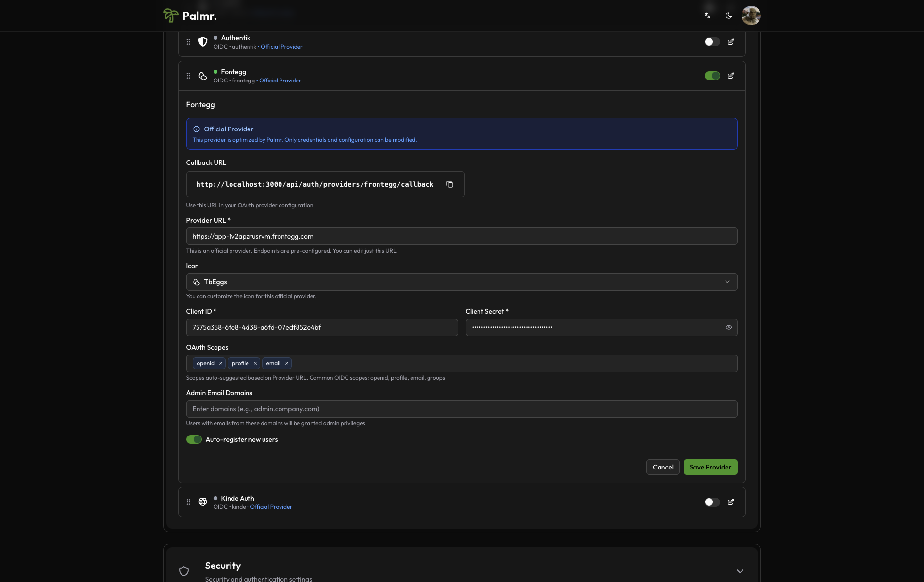Viewport: 924px width, 582px height.
Task: Select the callback URL text
Action: coord(314,184)
